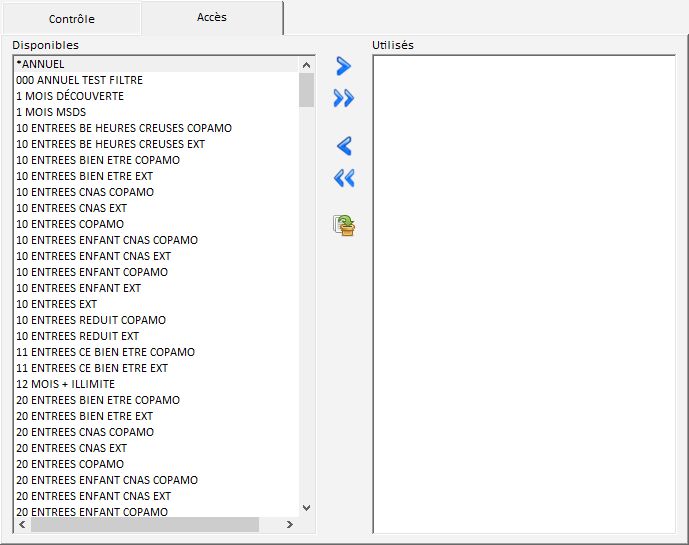Click the horizontal scrollbar left arrow
The image size is (689, 545).
[x=21, y=525]
